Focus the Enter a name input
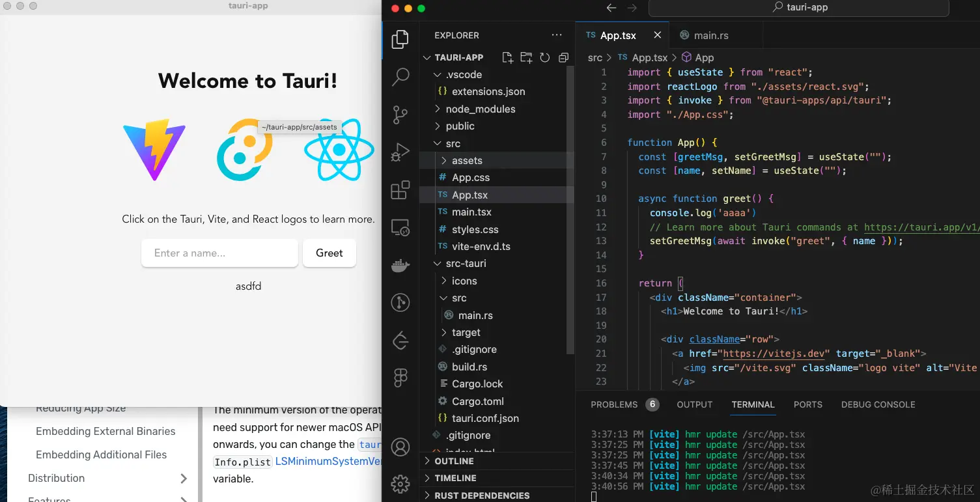Image resolution: width=980 pixels, height=502 pixels. point(219,253)
